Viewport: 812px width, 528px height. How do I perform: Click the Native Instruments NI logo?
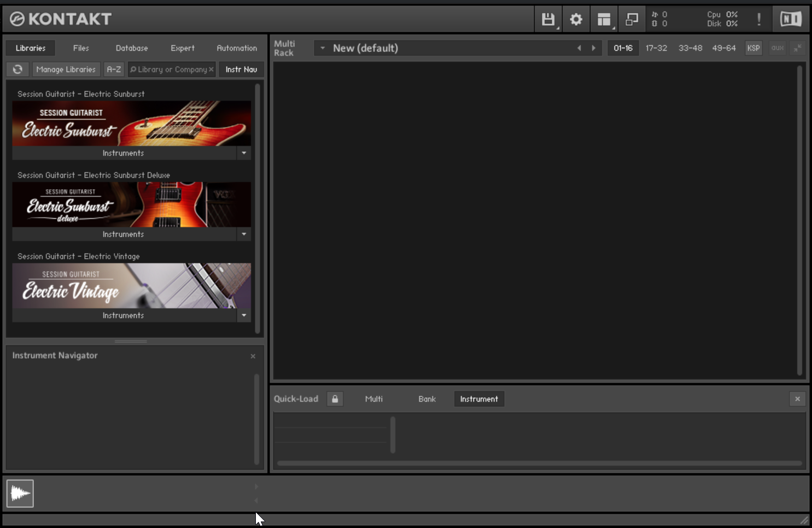pyautogui.click(x=791, y=19)
